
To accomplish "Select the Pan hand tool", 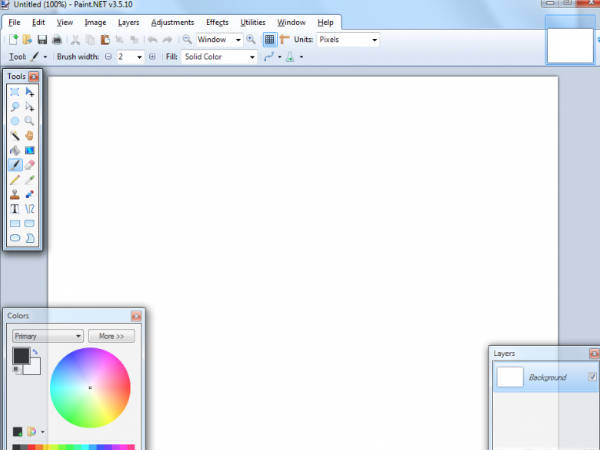I will pyautogui.click(x=29, y=135).
